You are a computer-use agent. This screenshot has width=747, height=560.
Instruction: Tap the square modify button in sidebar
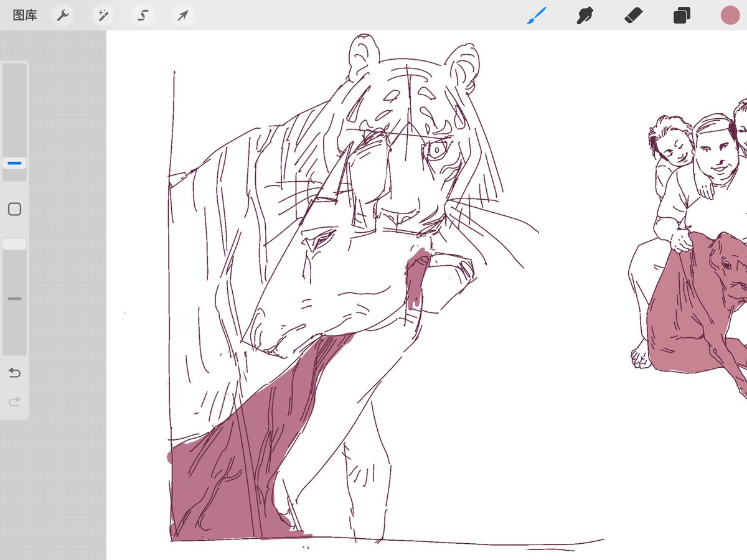point(15,209)
